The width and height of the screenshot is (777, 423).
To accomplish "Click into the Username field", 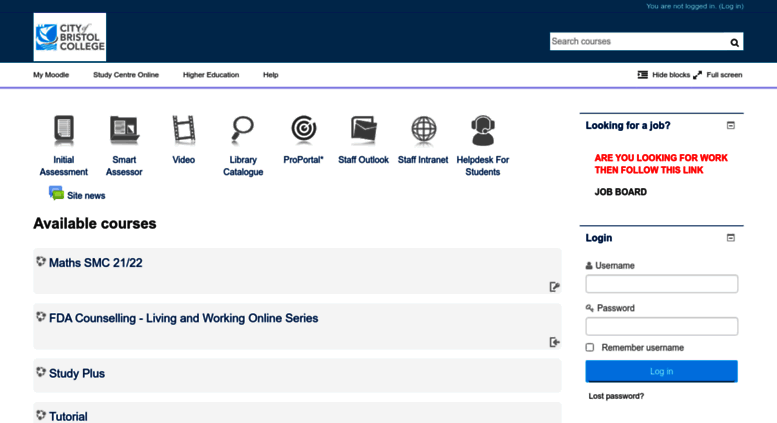I will (661, 284).
